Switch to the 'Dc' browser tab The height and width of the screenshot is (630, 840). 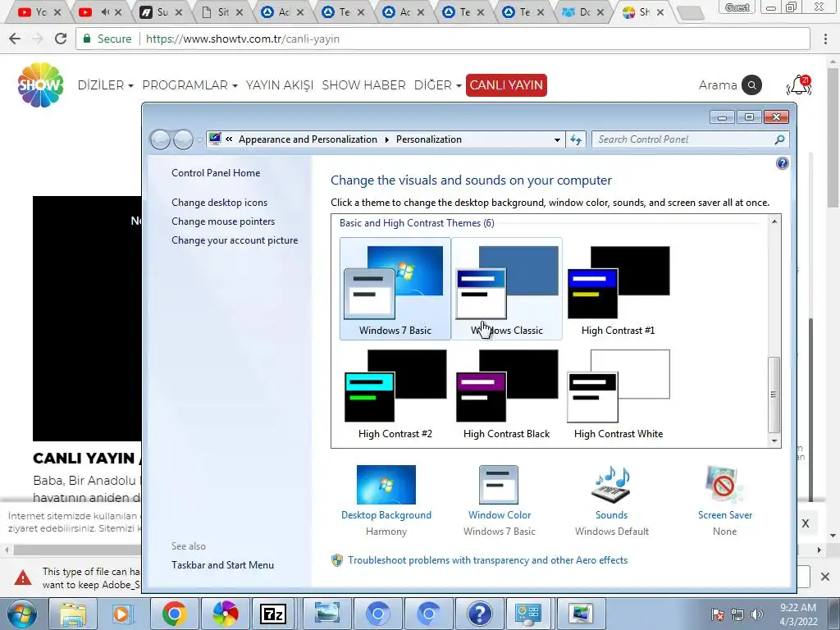point(582,11)
